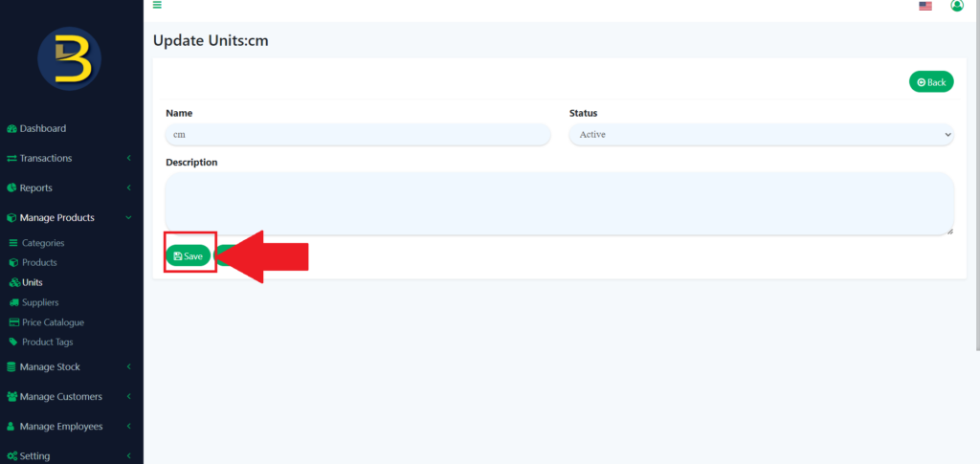Open the Categories submenu item

(43, 243)
